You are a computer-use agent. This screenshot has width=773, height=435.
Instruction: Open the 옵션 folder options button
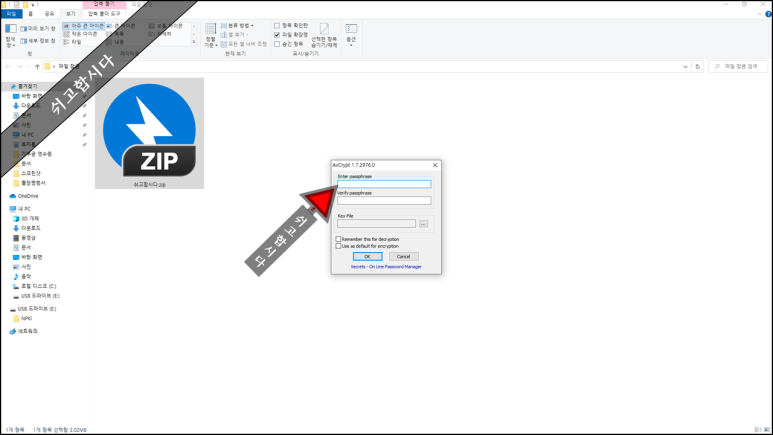point(351,35)
